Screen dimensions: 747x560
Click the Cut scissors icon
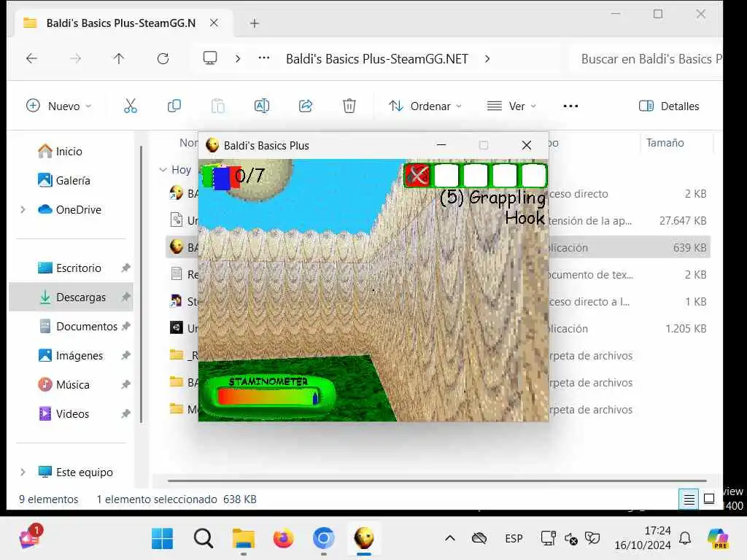pyautogui.click(x=130, y=106)
